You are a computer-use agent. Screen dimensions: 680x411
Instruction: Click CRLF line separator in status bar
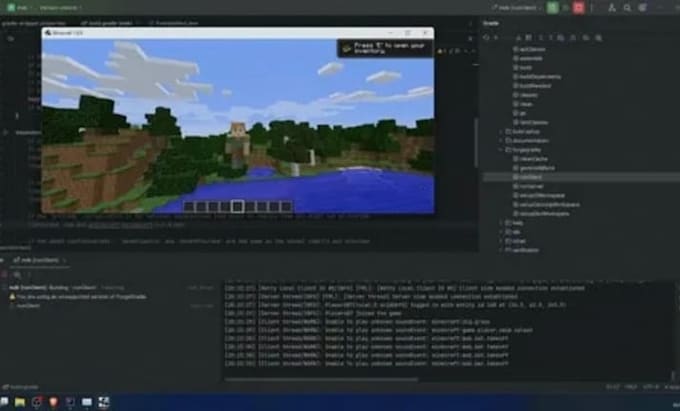[631, 387]
